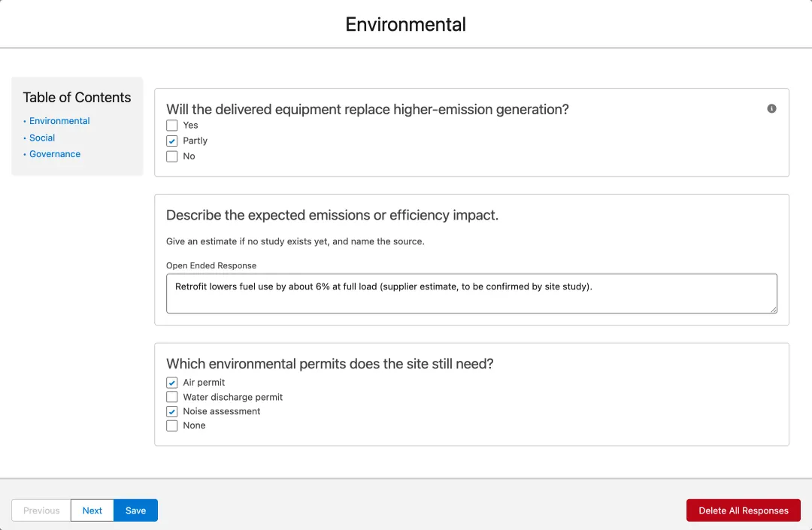Uncheck the Partly checkbox
812x530 pixels.
tap(172, 141)
